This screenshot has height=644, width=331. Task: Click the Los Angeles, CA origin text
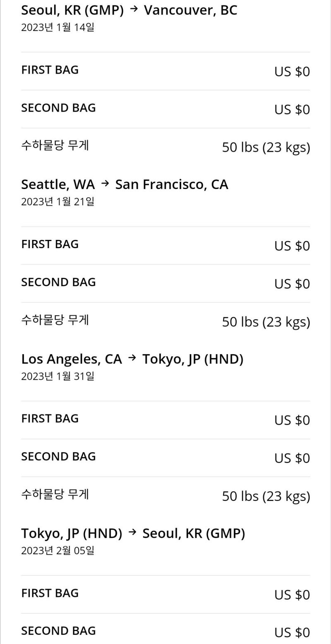tap(72, 359)
